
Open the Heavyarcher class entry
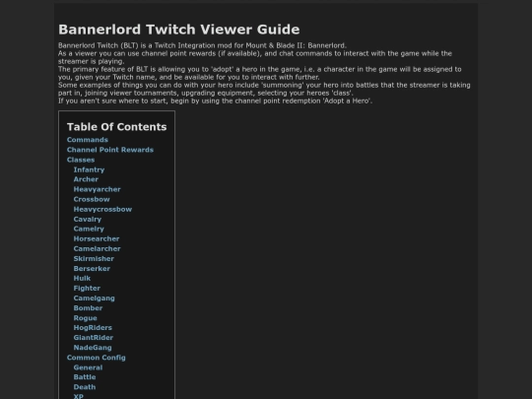pyautogui.click(x=97, y=189)
